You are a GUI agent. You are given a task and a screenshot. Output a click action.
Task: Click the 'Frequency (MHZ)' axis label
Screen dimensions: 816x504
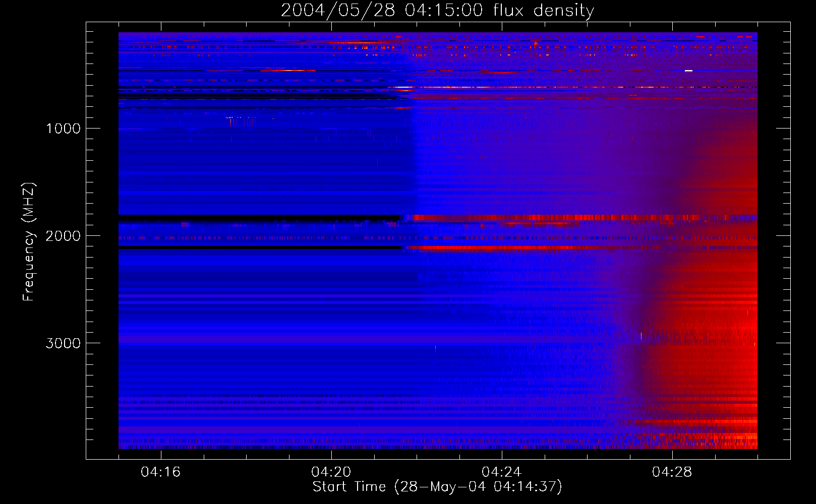29,242
